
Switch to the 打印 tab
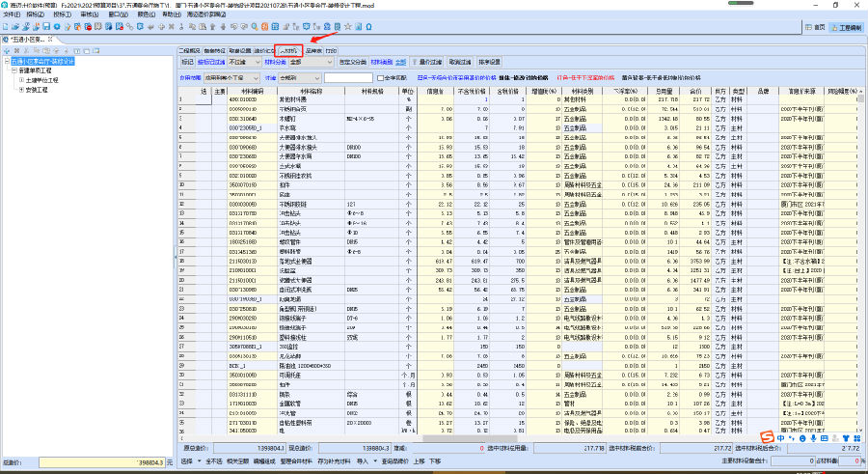pos(331,50)
